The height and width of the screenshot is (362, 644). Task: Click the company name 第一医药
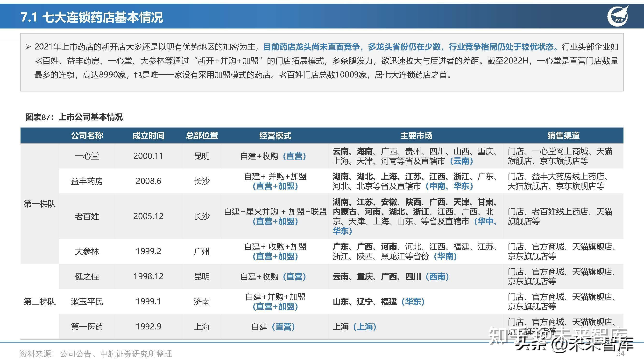pos(87,327)
